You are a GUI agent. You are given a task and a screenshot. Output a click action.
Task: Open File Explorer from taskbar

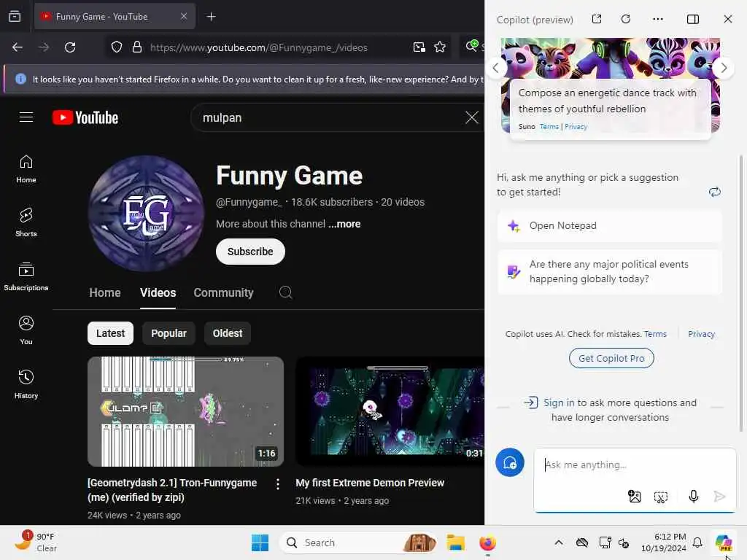coord(455,542)
